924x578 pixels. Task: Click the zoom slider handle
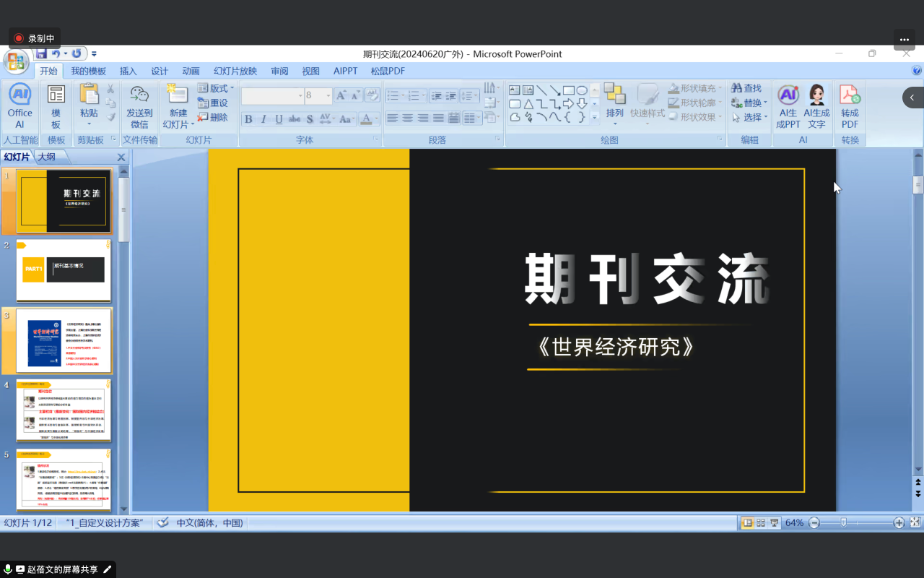point(843,522)
